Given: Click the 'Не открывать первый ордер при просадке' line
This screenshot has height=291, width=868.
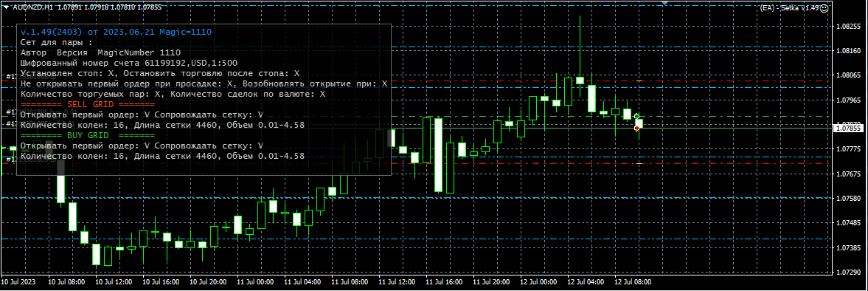Looking at the screenshot, I should (204, 83).
